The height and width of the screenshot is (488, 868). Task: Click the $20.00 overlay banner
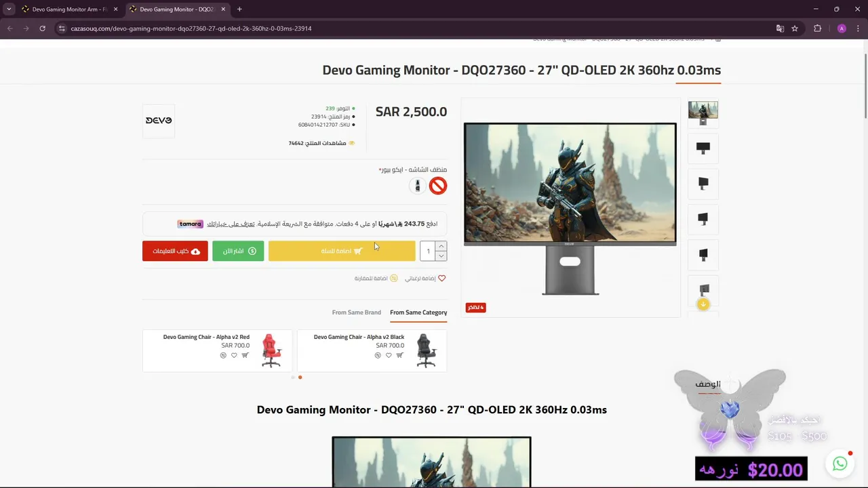751,469
